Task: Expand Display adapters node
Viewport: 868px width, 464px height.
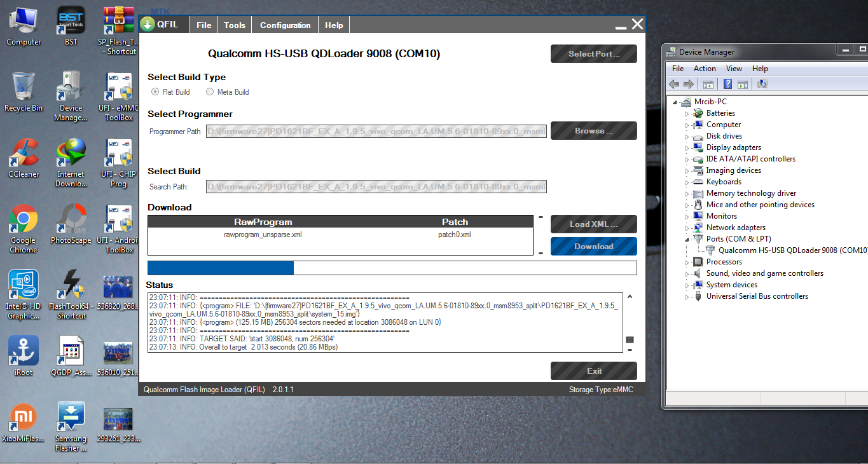Action: coord(687,147)
